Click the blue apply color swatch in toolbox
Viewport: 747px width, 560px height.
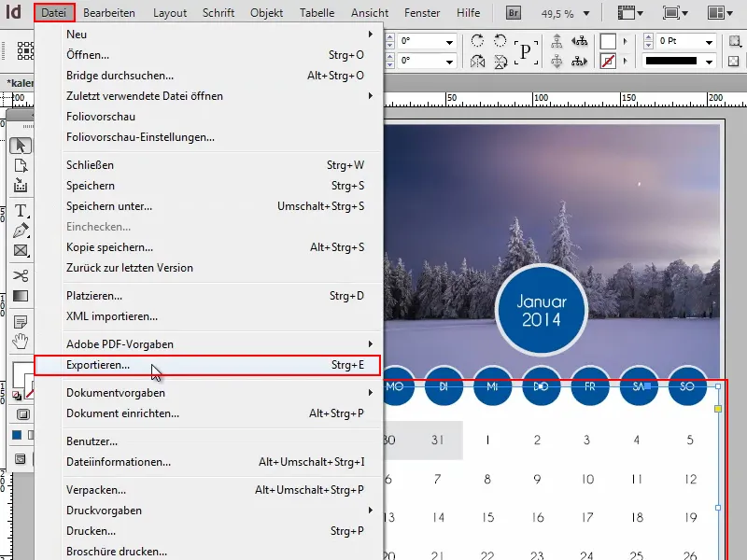click(17, 435)
